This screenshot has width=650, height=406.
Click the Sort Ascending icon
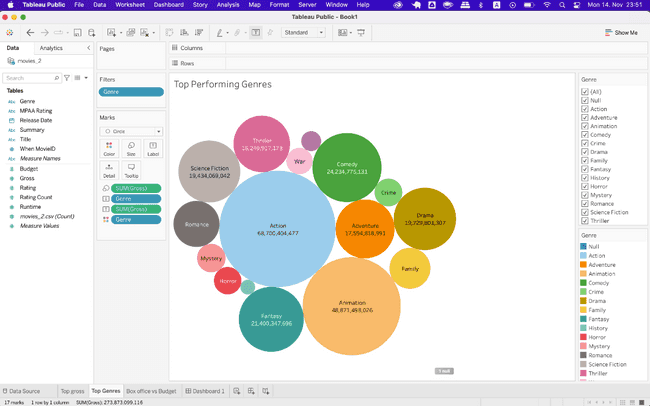[184, 32]
